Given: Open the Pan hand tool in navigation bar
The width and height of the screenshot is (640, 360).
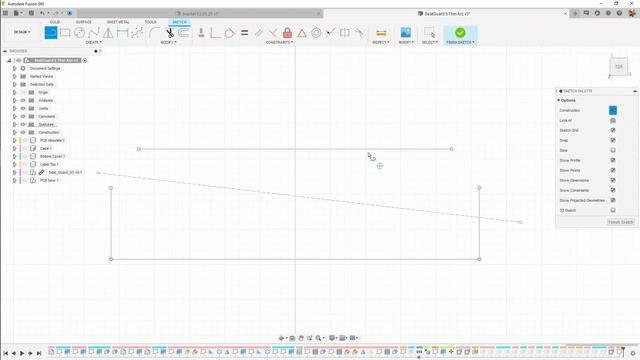Looking at the screenshot, I should (301, 338).
